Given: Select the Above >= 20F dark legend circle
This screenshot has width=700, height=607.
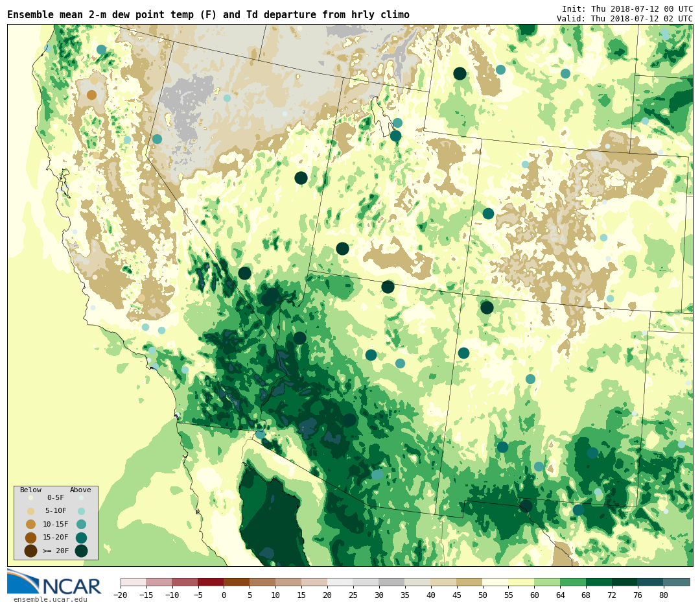Looking at the screenshot, I should tap(81, 551).
